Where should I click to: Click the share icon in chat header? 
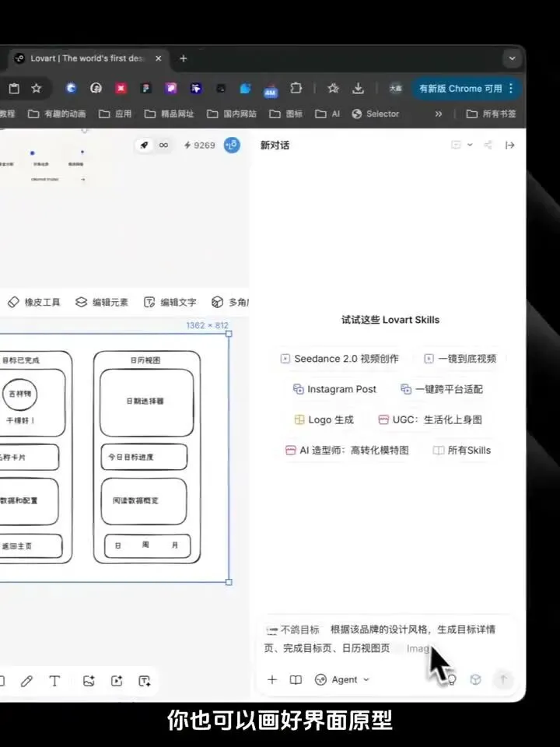(x=488, y=146)
